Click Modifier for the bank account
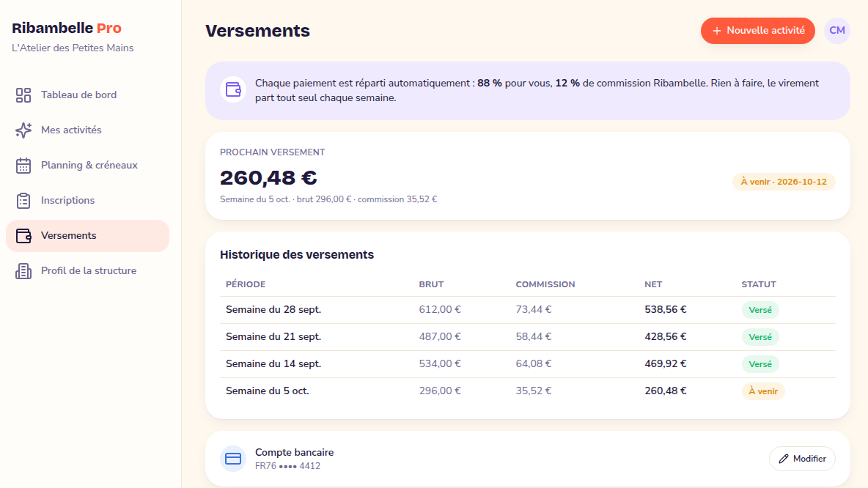Viewport: 868px width, 488px height. (x=802, y=459)
